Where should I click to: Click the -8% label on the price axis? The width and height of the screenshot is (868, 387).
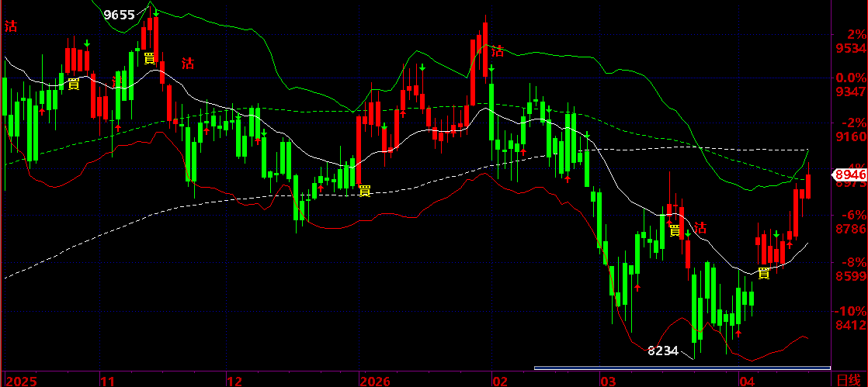point(853,262)
